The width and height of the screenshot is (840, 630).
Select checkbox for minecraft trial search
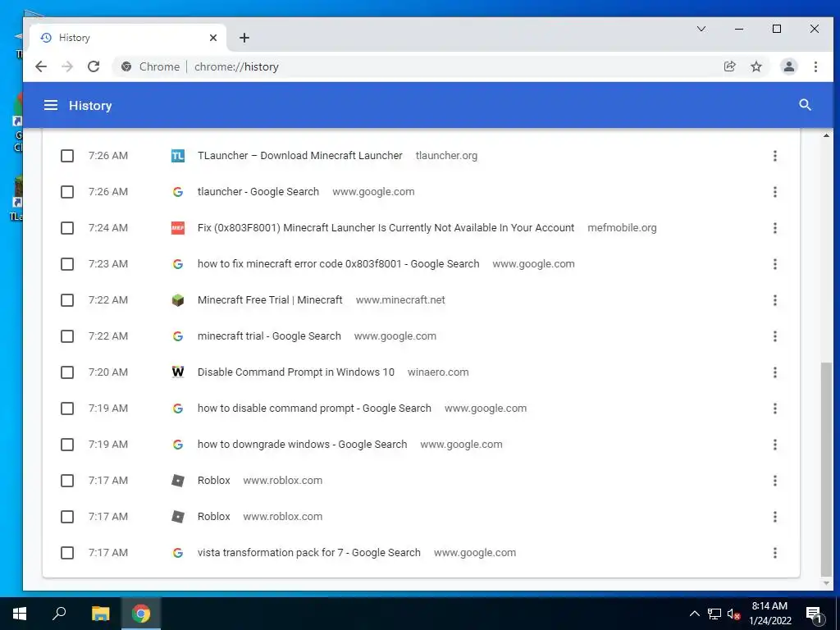67,336
